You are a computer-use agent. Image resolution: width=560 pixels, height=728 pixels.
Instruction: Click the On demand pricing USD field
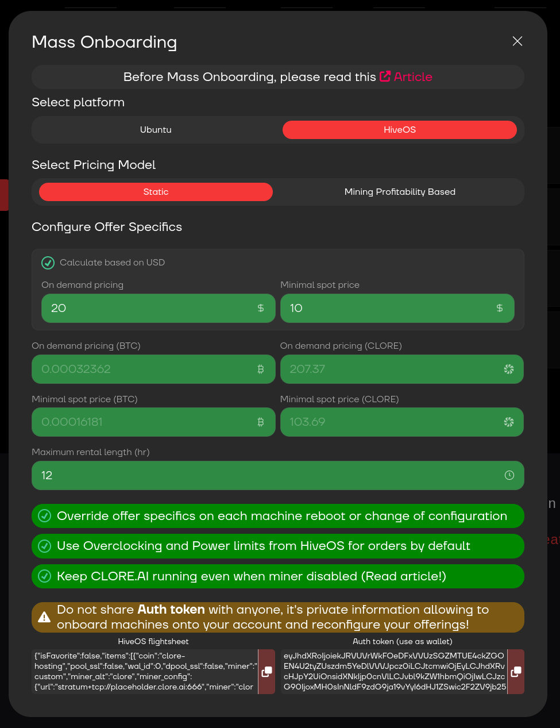[149, 308]
